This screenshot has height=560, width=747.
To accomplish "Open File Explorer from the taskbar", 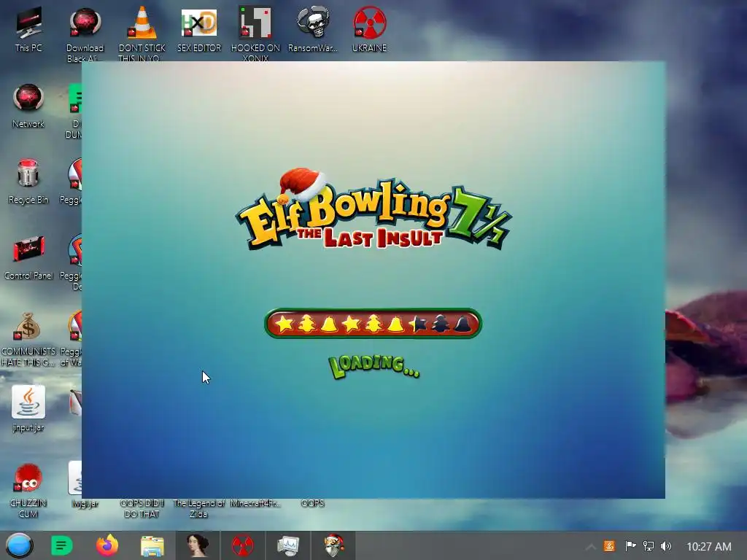I will [x=152, y=545].
